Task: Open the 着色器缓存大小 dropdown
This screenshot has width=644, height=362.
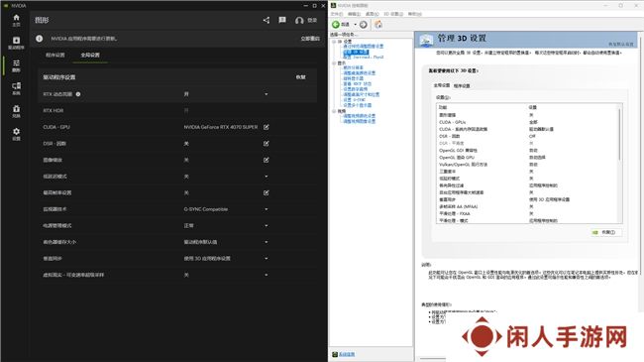Action: [267, 242]
